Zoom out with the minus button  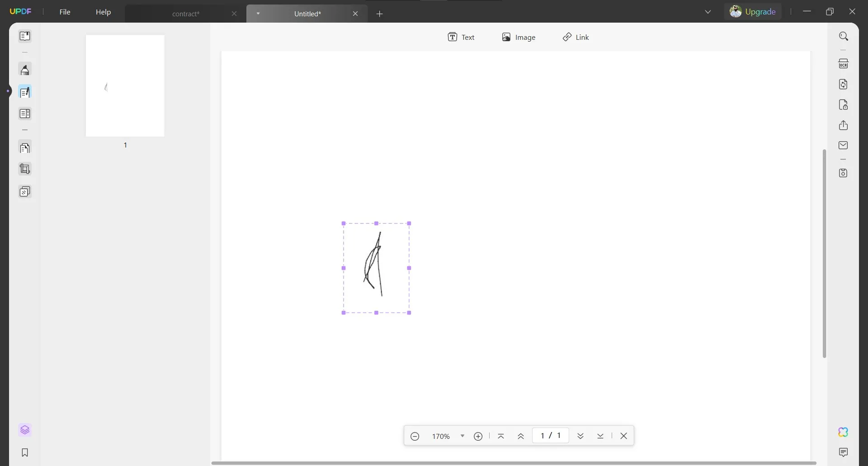415,437
